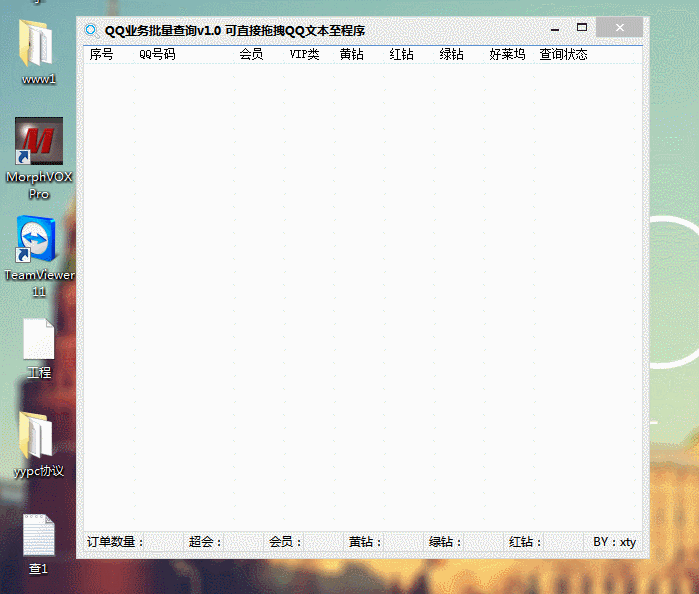Viewport: 699px width, 594px height.
Task: Click the 超会 status bar label
Action: click(205, 542)
